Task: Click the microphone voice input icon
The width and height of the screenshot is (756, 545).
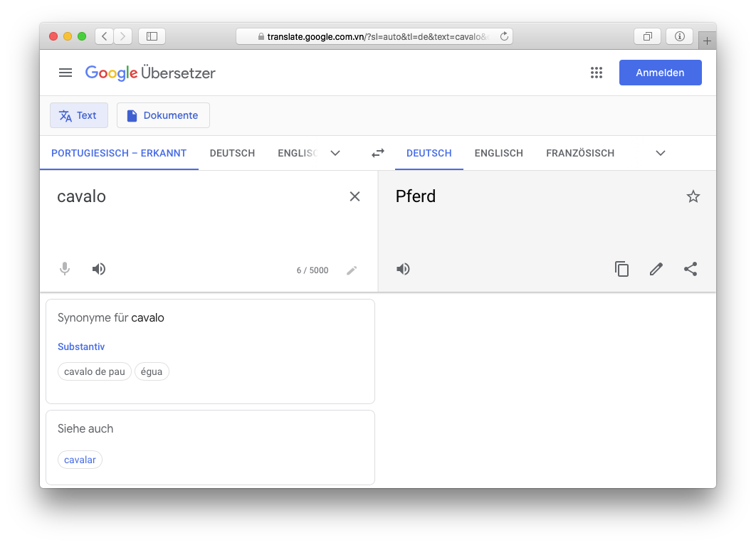Action: click(65, 269)
